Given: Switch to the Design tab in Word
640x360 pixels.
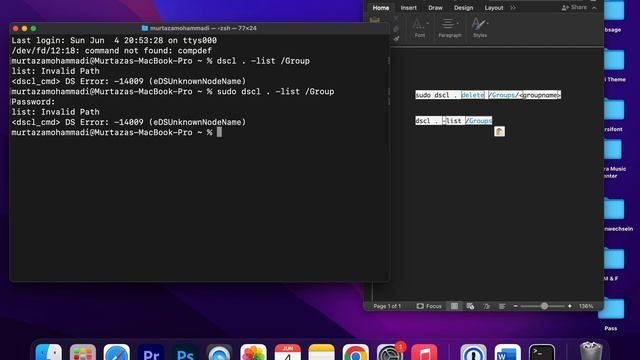Looking at the screenshot, I should coord(463,8).
